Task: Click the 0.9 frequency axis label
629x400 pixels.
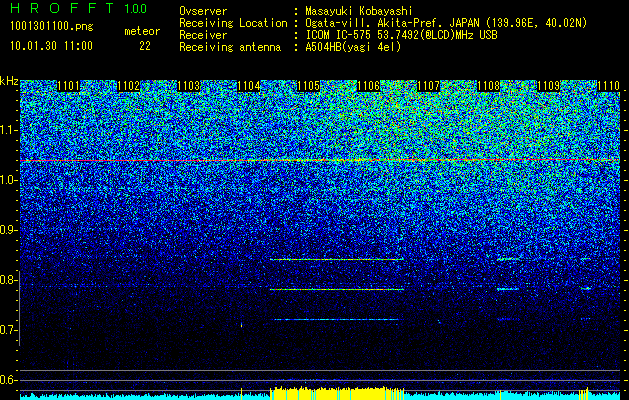Action: [9, 230]
